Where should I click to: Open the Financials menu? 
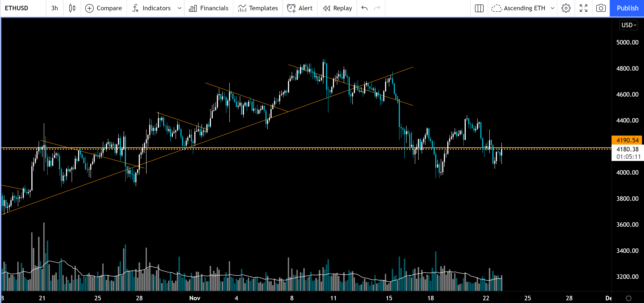click(208, 8)
